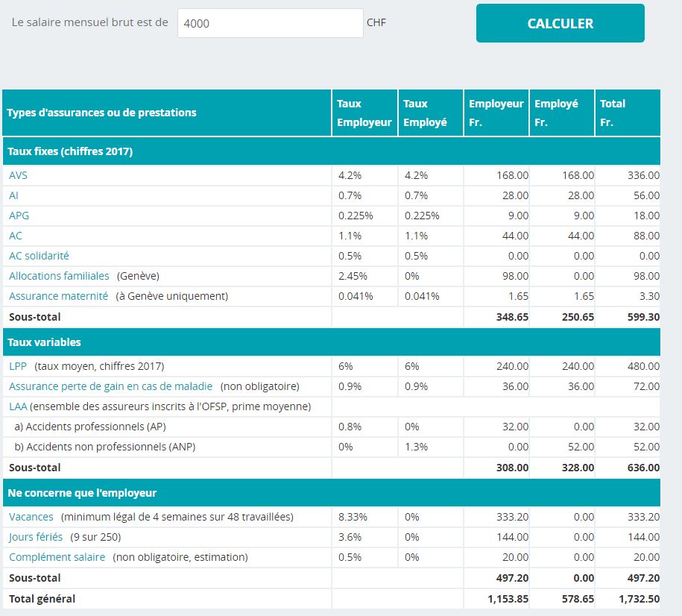Select the Assurance maternité total 3.30
The width and height of the screenshot is (682, 616).
(x=649, y=296)
